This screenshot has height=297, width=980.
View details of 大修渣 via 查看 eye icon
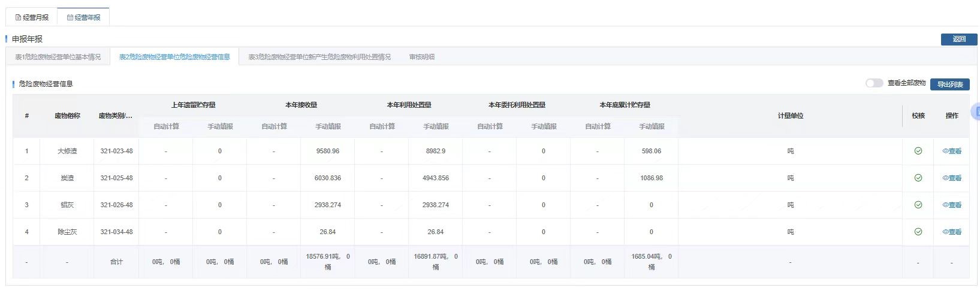(x=951, y=151)
